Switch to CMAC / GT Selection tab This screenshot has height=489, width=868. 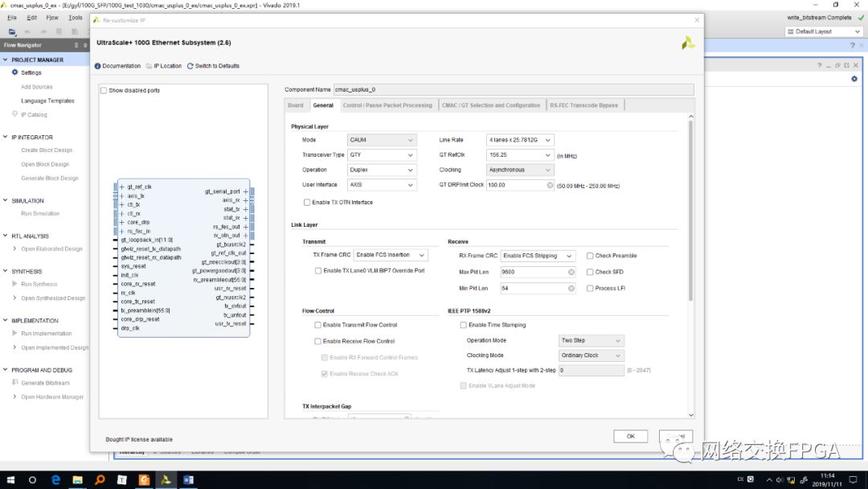pyautogui.click(x=491, y=105)
